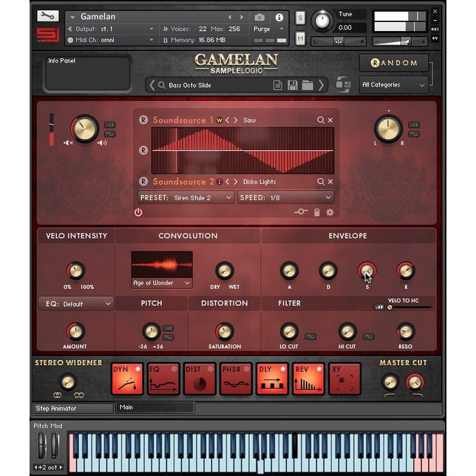Click the left pitch bend wheel
The height and width of the screenshot is (476, 476).
click(x=41, y=446)
